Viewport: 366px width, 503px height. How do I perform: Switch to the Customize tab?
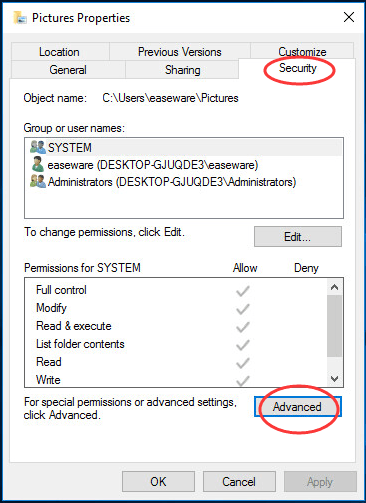[x=302, y=51]
